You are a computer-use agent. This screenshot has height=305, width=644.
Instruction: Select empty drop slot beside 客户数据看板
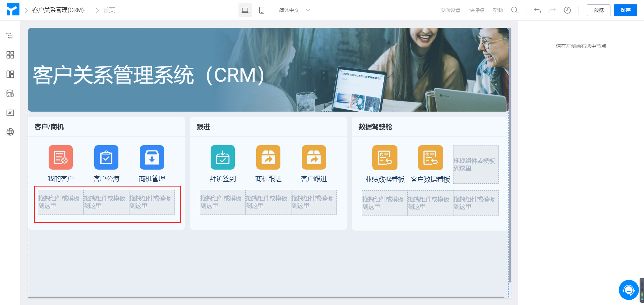pos(476,164)
